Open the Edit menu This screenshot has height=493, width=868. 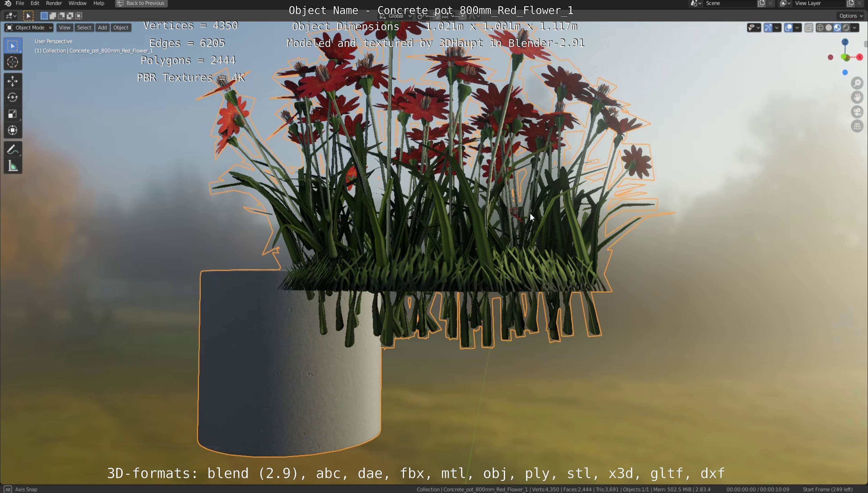(35, 3)
